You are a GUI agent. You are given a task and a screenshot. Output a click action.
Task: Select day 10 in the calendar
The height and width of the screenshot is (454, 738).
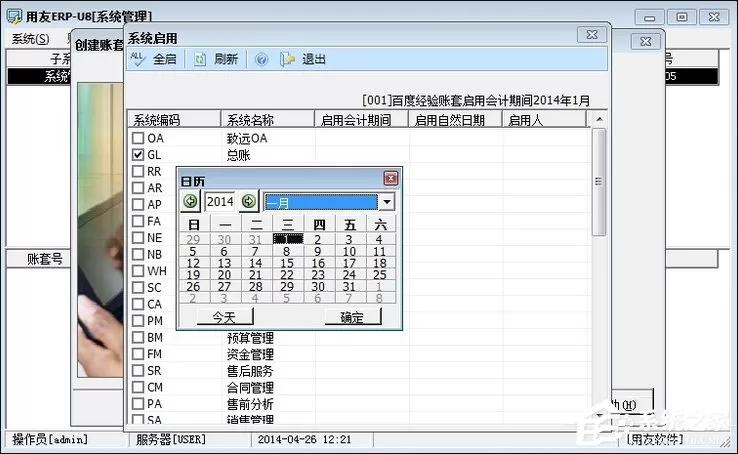point(349,251)
